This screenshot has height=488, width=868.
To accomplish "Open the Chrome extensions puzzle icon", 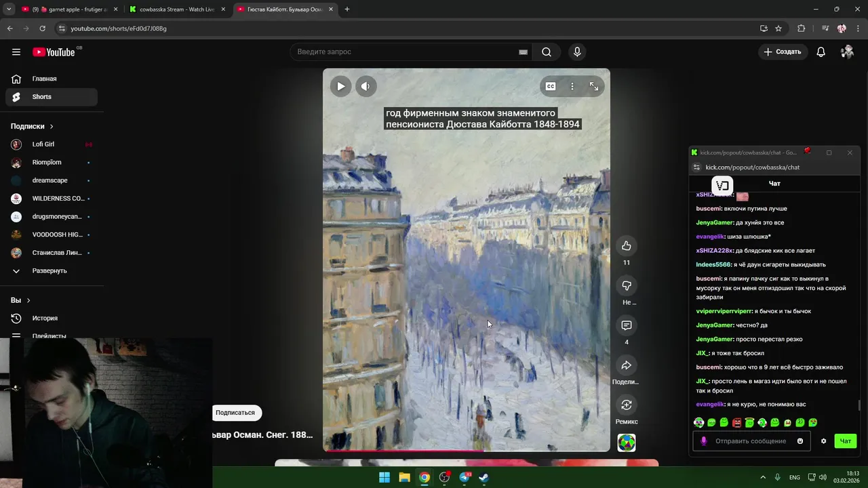I will coord(802,28).
